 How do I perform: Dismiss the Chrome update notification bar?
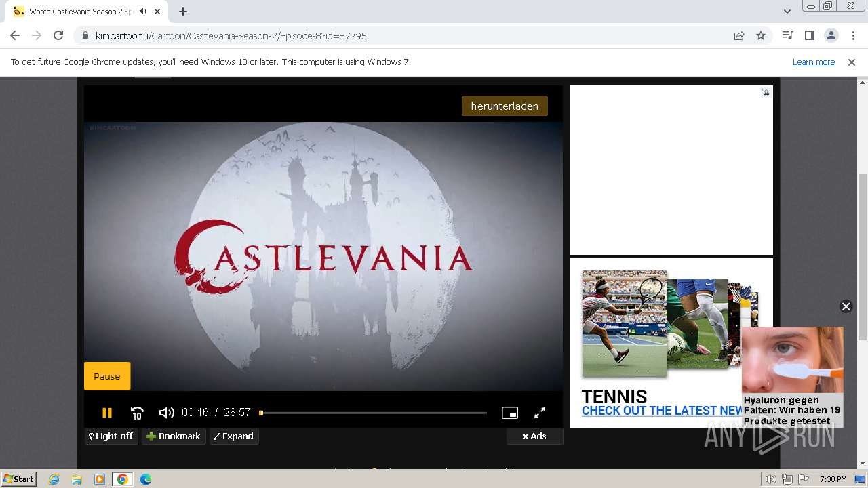[852, 62]
